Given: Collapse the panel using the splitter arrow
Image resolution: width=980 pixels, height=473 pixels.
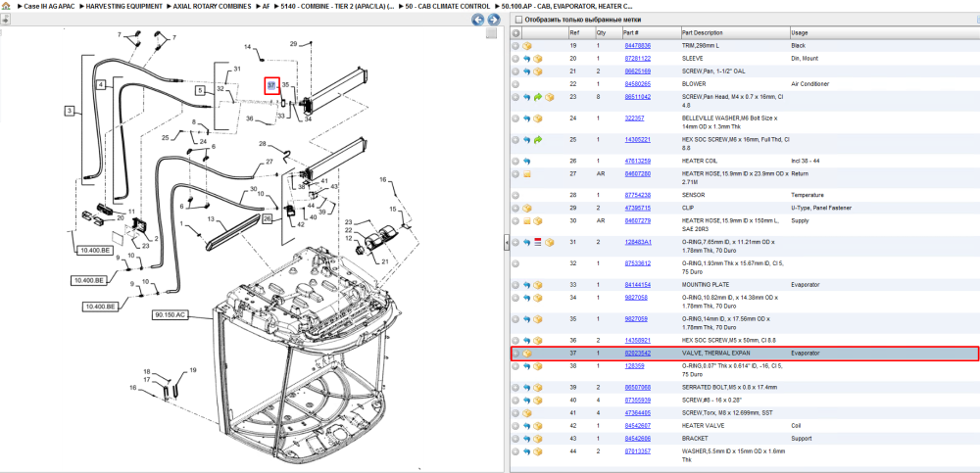Looking at the screenshot, I should tap(507, 244).
